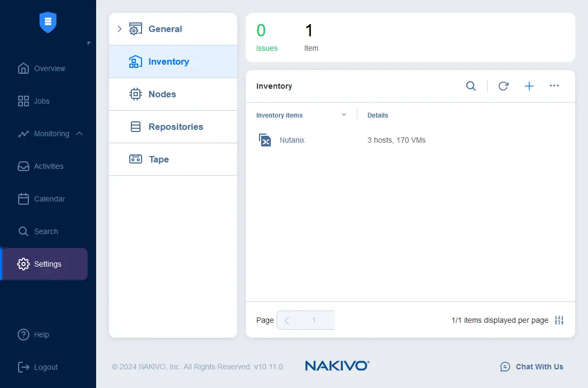This screenshot has width=588, height=388.
Task: Open items per page settings icon
Action: coord(559,320)
